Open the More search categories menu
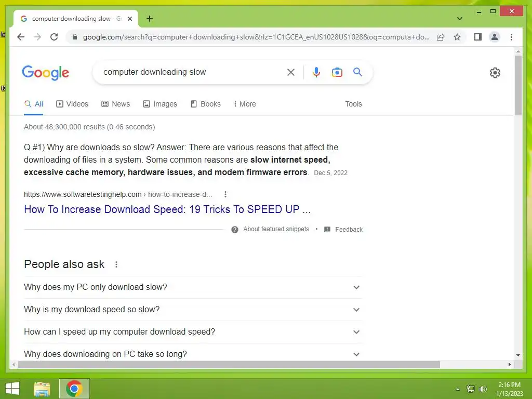The width and height of the screenshot is (532, 399). 245,104
